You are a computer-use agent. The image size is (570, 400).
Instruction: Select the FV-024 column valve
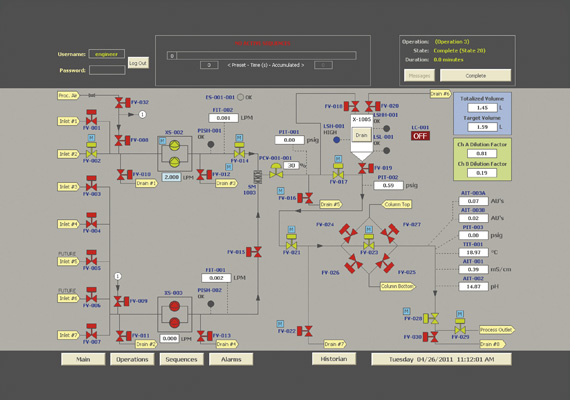pyautogui.click(x=348, y=233)
